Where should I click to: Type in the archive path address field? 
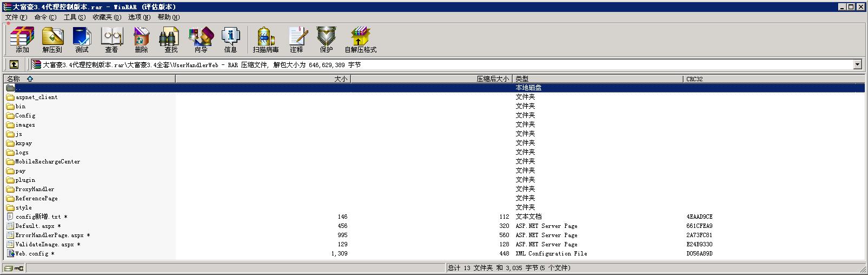pos(433,65)
